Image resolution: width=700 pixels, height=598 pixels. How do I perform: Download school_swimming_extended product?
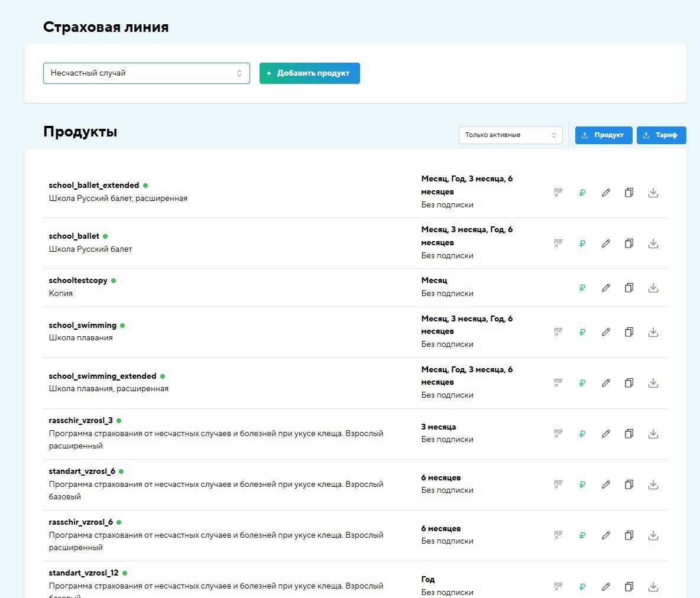pos(653,383)
